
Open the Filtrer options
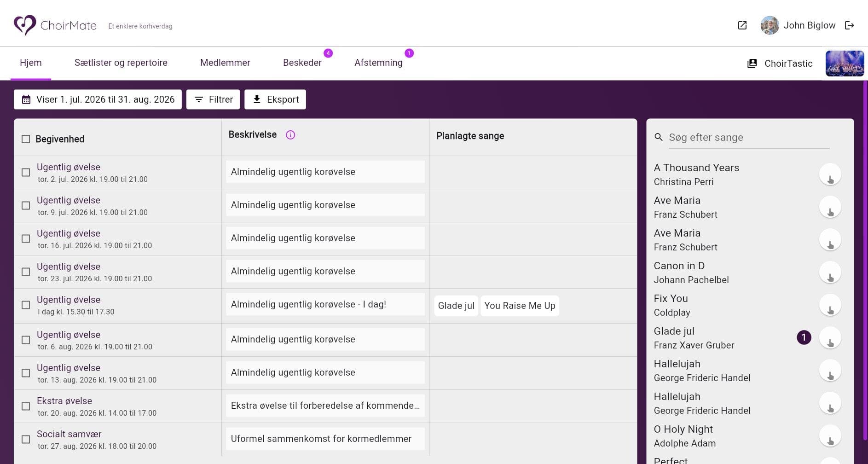click(213, 99)
